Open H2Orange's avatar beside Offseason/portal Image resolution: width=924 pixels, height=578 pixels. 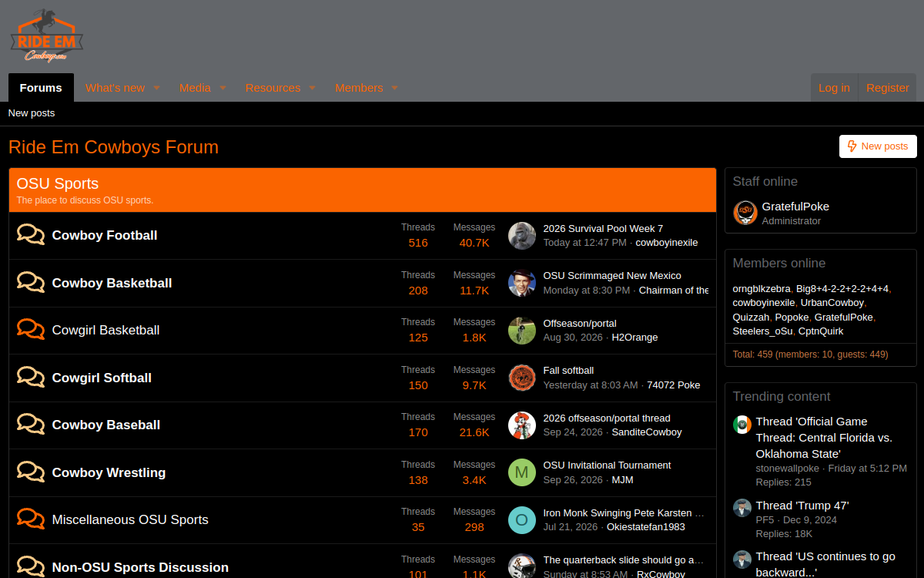522,330
